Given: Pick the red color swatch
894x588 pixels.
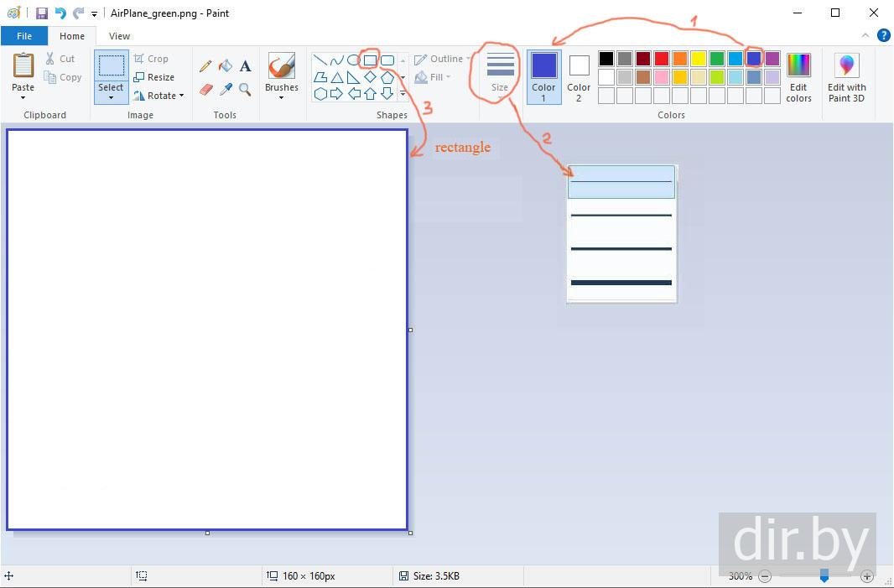Looking at the screenshot, I should tap(662, 58).
